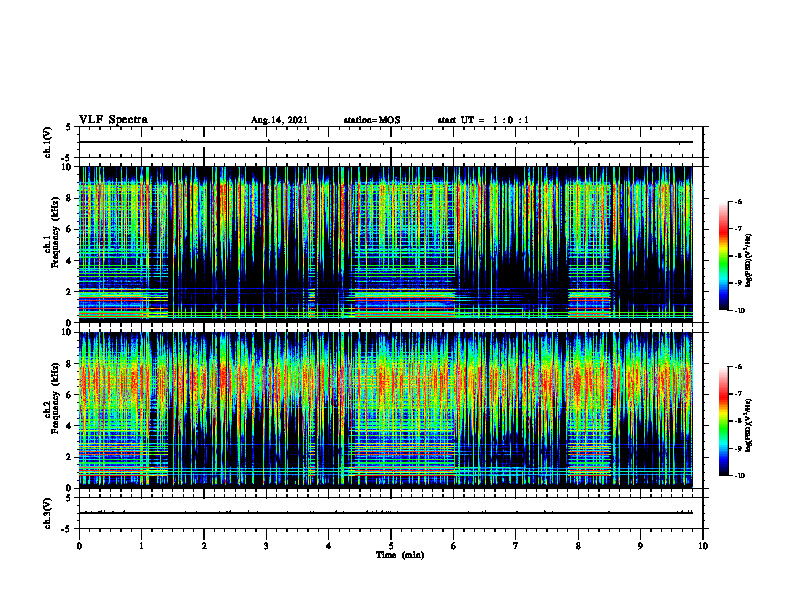Screen dimensions: 792x612
Task: Click the ch.3 voltage waveform trace
Action: pos(386,513)
